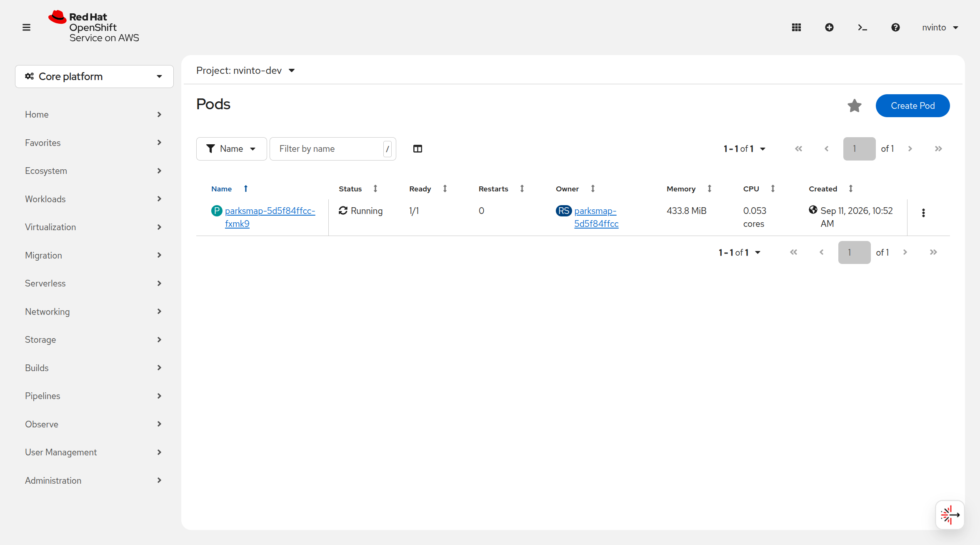Sort pods by Memory column
This screenshot has width=980, height=545.
point(710,188)
